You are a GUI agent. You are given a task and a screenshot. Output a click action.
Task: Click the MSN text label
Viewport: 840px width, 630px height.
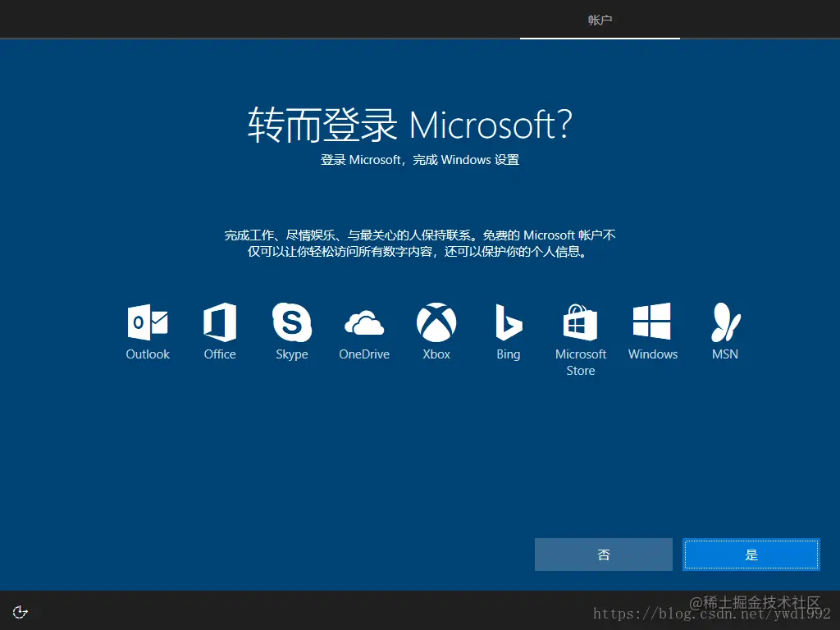point(725,354)
